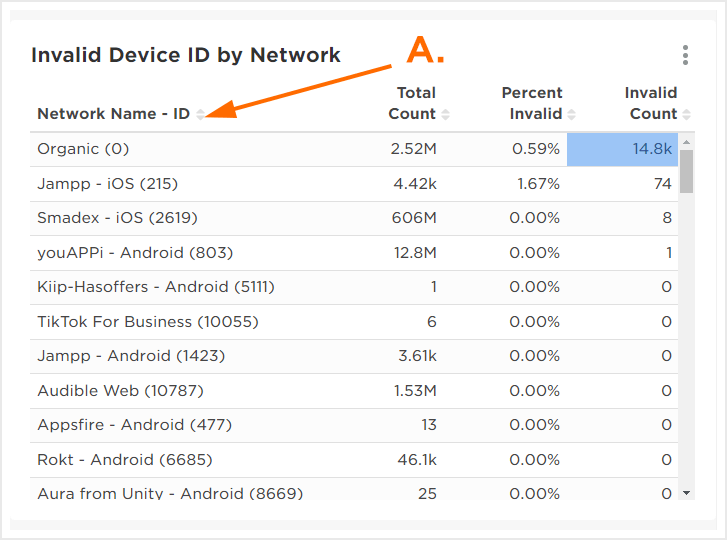Click the Network Name - ID column header
This screenshot has width=727, height=540.
coord(113,114)
